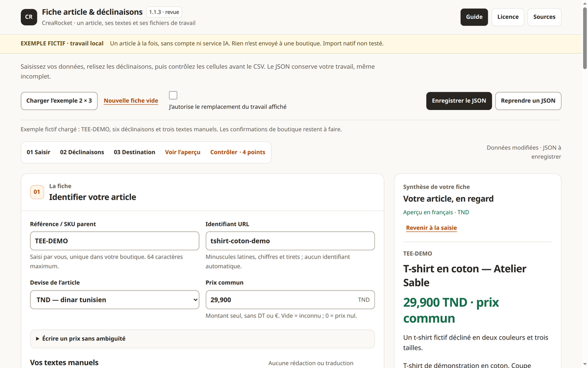The width and height of the screenshot is (588, 368).
Task: Click the preview price '29,900 TND · prix commun'
Action: tap(451, 310)
